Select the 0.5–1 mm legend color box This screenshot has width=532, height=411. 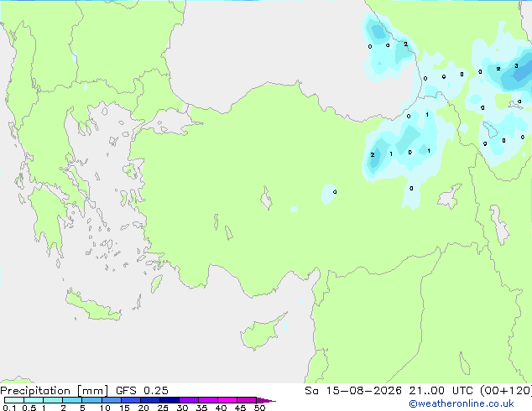[34, 400]
